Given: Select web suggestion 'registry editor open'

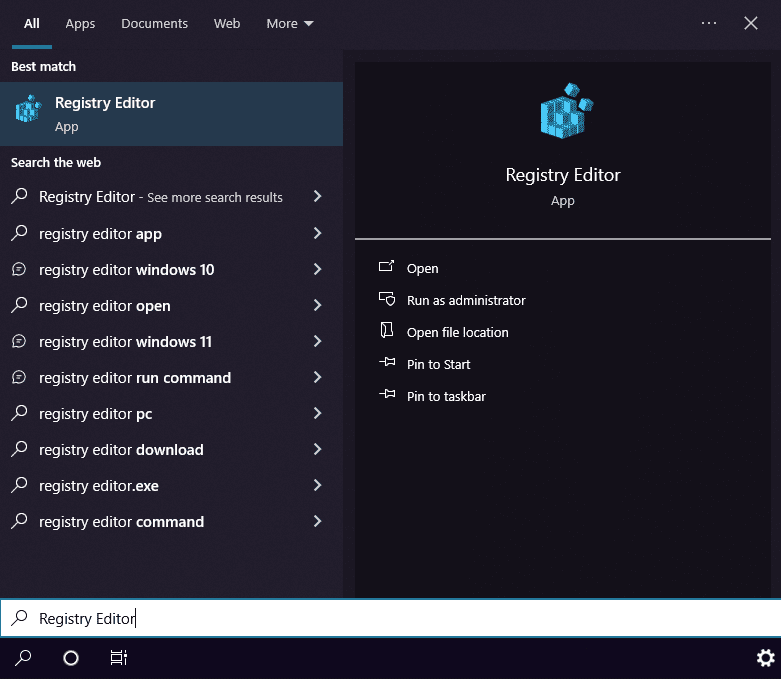Looking at the screenshot, I should pos(171,305).
